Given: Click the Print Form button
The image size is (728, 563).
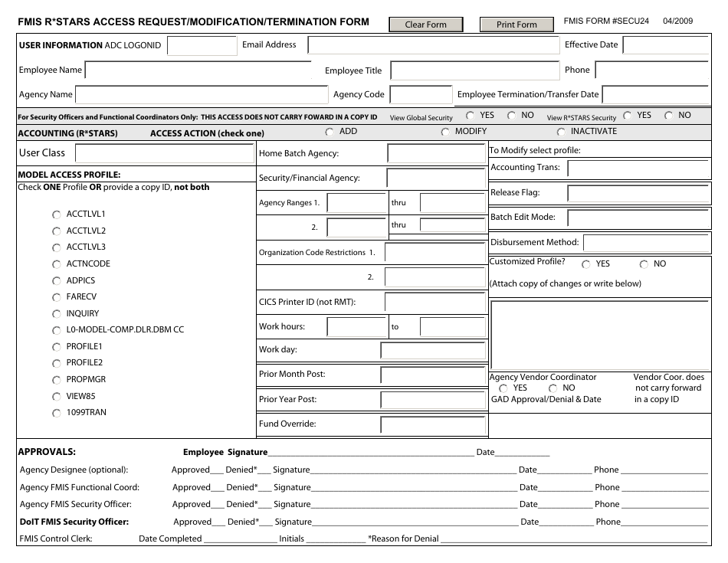Looking at the screenshot, I should [516, 24].
